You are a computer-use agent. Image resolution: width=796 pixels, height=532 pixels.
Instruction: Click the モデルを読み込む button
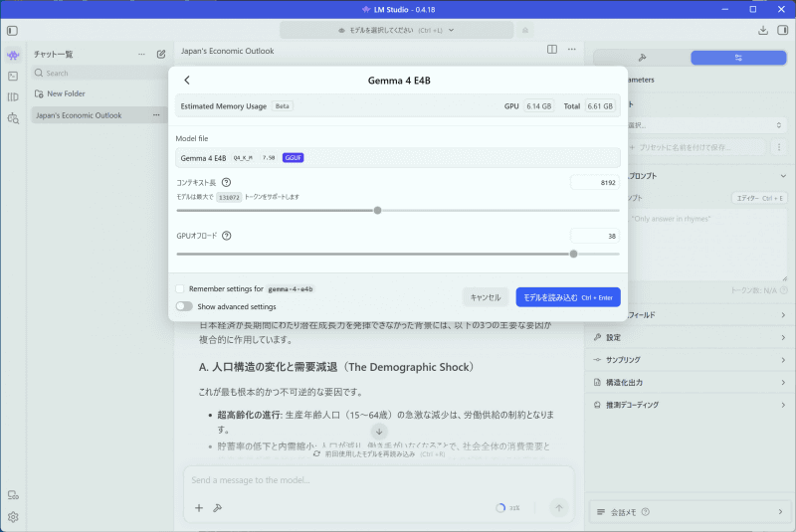(x=568, y=297)
